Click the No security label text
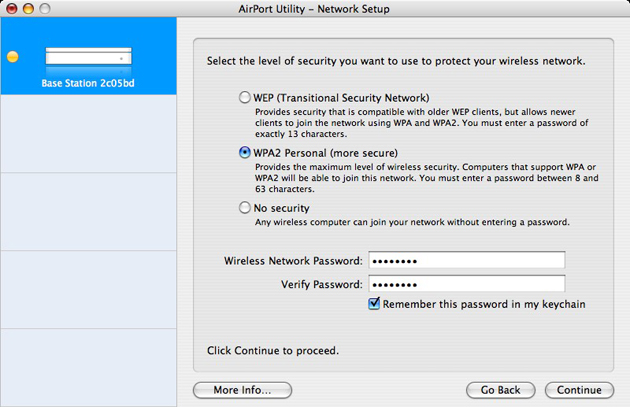This screenshot has height=407, width=630. 281,208
